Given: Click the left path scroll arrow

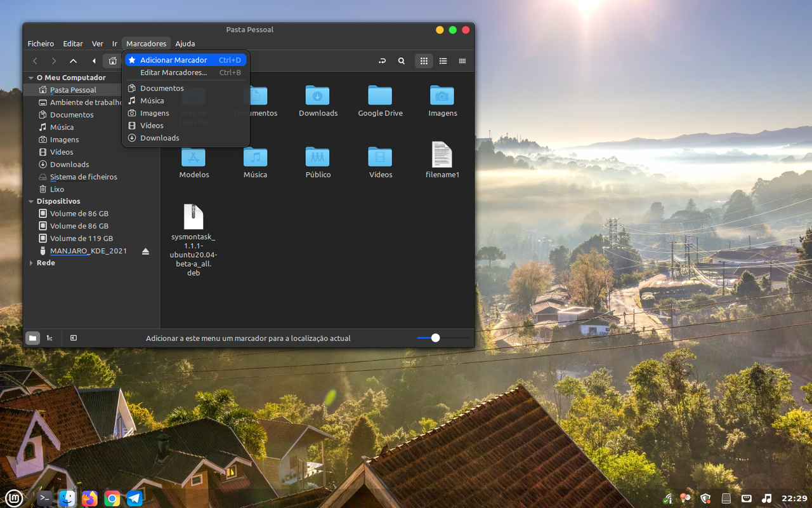Looking at the screenshot, I should 94,61.
